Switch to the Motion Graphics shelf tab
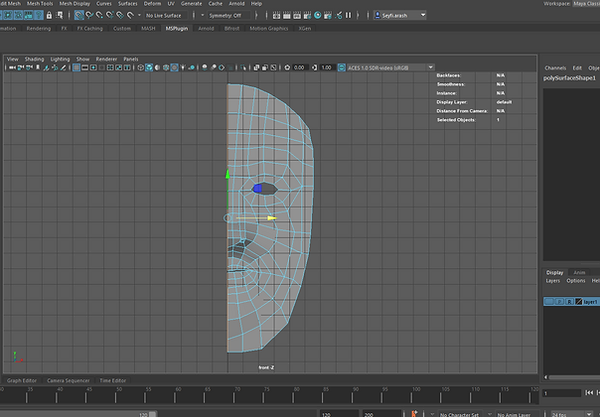This screenshot has height=417, width=600. 269,28
